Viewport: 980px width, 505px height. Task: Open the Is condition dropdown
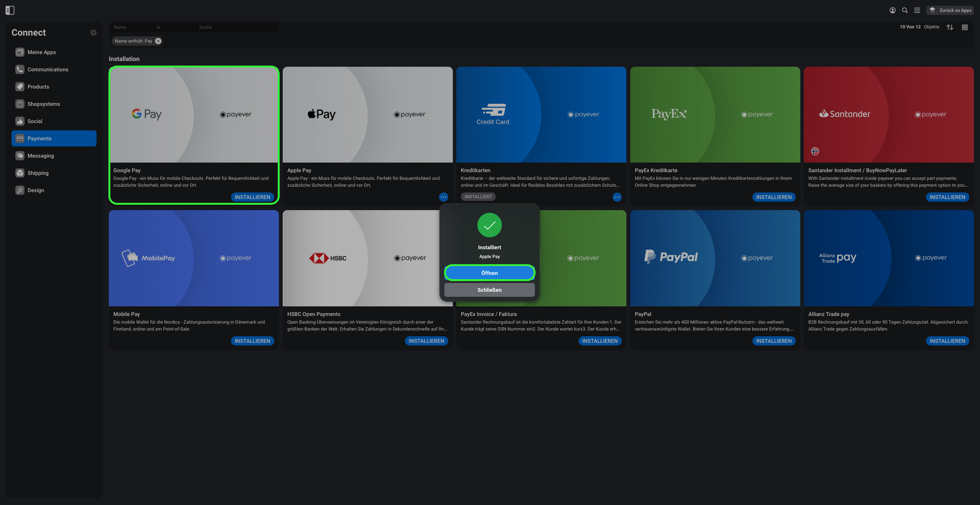tap(174, 27)
